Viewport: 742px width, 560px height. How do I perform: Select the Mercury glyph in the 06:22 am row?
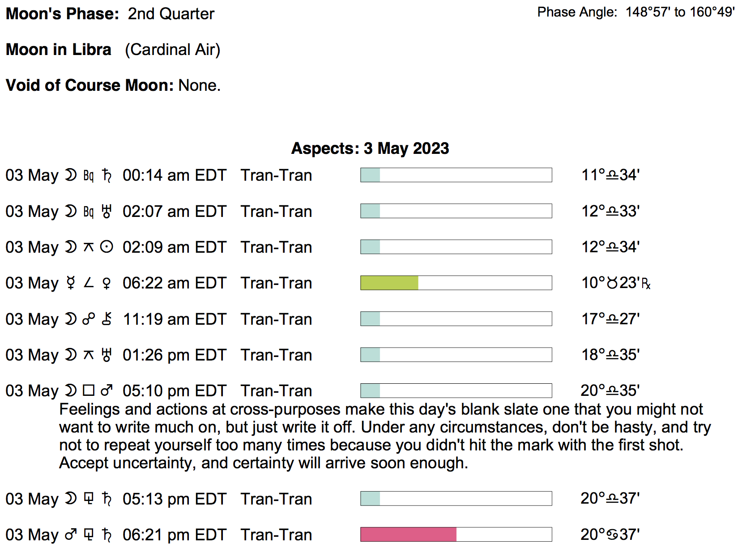pyautogui.click(x=71, y=283)
